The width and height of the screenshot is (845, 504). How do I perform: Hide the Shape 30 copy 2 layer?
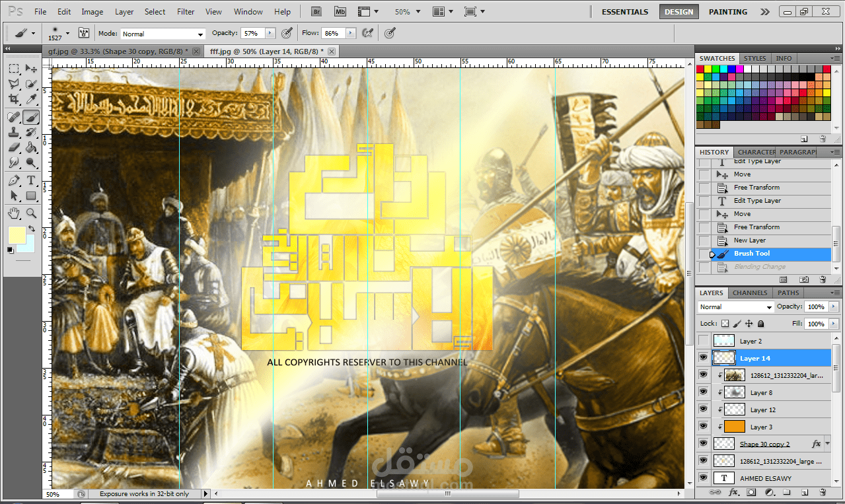(x=703, y=444)
